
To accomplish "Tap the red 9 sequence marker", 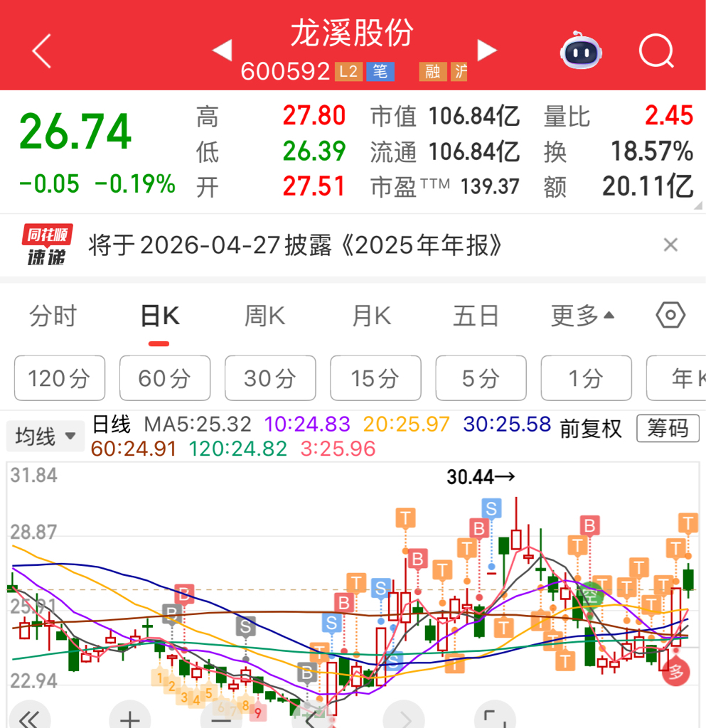I will point(257,712).
